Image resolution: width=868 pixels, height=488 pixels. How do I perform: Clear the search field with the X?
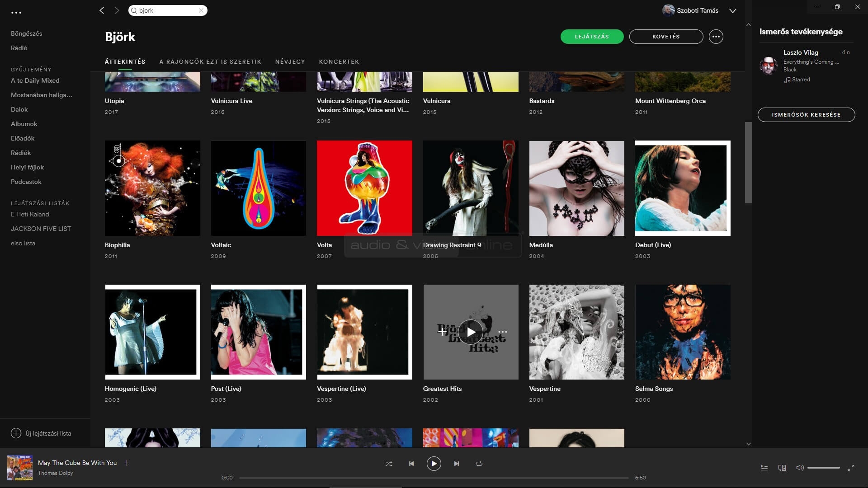(x=201, y=10)
